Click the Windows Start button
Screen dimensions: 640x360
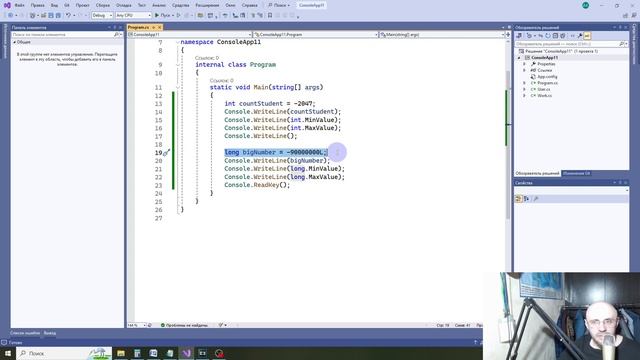point(7,353)
